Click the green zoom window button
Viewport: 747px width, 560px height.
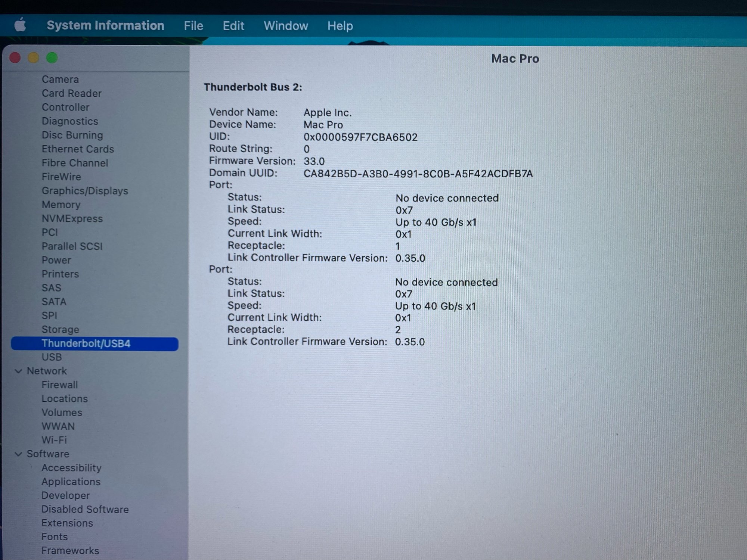coord(52,58)
